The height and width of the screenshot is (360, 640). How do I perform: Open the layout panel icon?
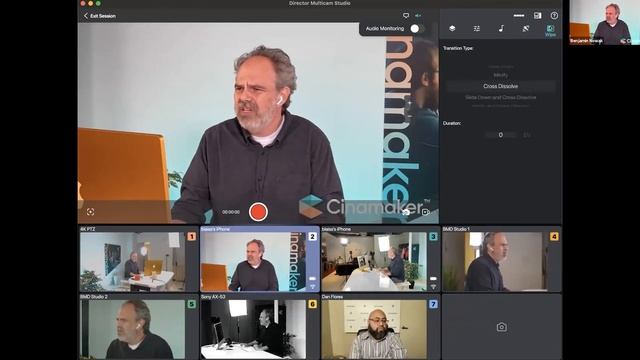[538, 16]
